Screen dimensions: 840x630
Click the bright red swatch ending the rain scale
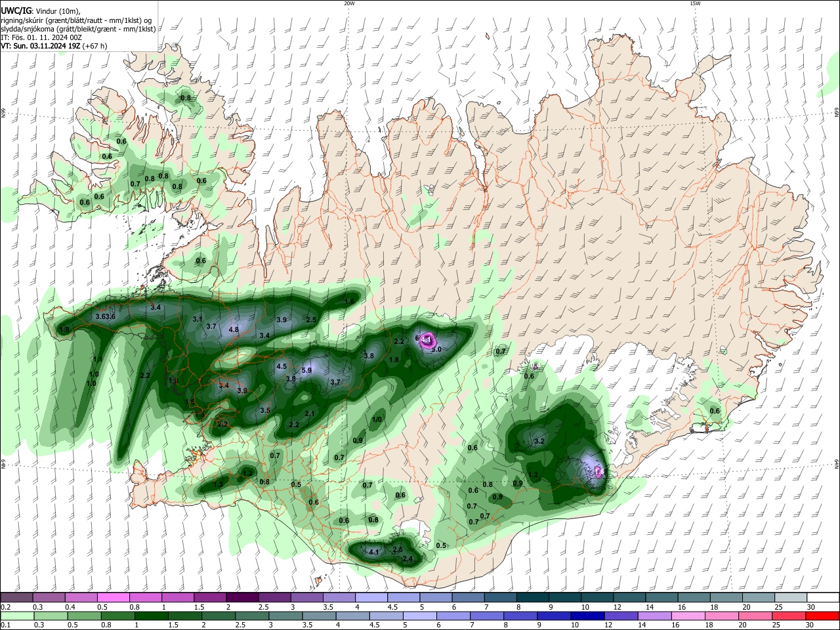[x=822, y=616]
